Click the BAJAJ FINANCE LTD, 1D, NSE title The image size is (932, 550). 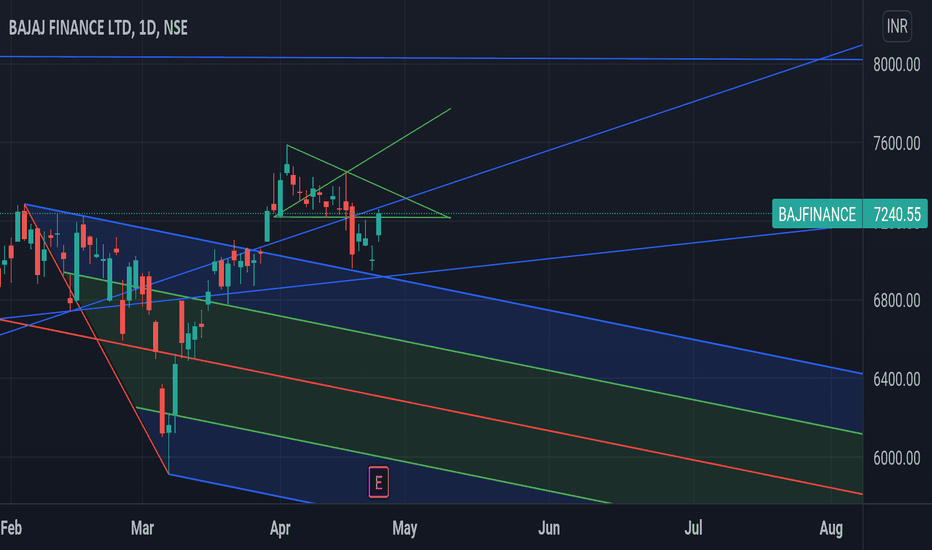pos(98,28)
